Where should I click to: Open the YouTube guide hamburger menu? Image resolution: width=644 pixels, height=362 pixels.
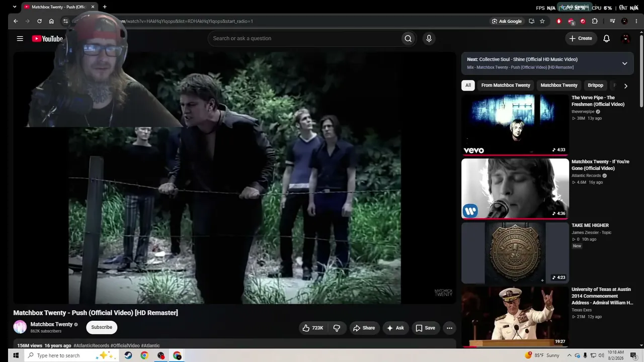[20, 39]
